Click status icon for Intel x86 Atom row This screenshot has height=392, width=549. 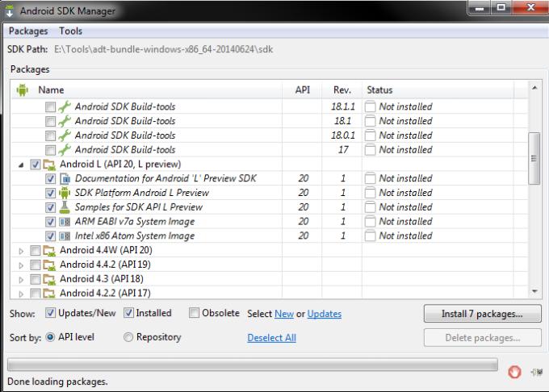pyautogui.click(x=370, y=236)
